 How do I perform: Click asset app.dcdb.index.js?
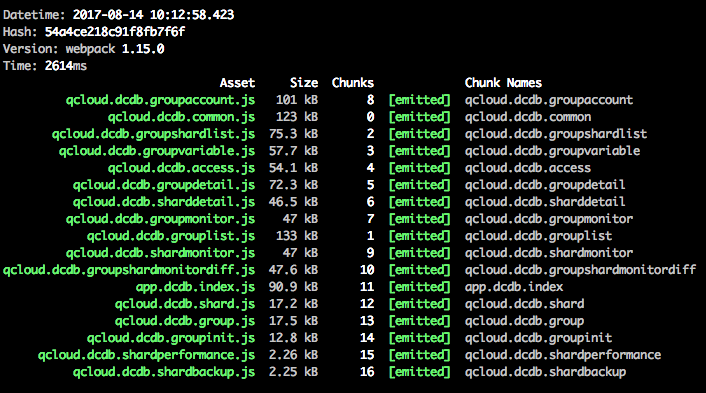pos(195,287)
